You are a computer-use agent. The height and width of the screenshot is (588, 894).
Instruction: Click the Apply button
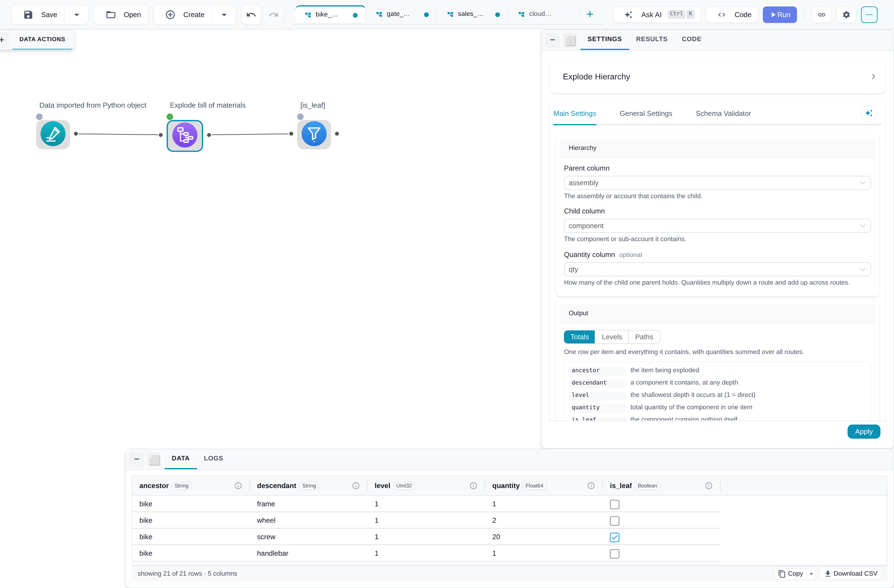pyautogui.click(x=864, y=431)
